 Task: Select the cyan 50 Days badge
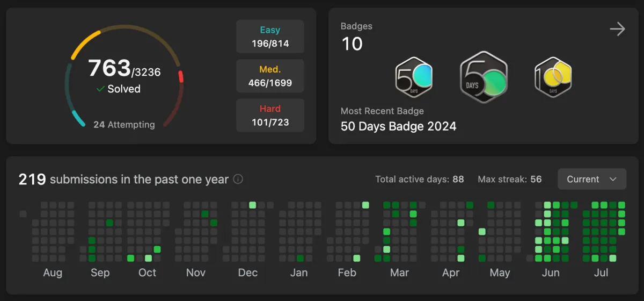[x=414, y=77]
